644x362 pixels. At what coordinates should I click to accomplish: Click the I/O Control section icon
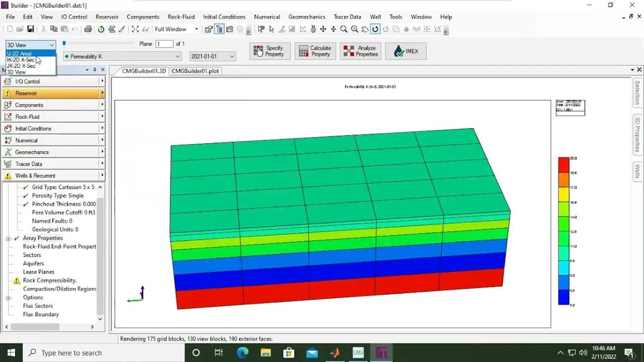tap(8, 81)
